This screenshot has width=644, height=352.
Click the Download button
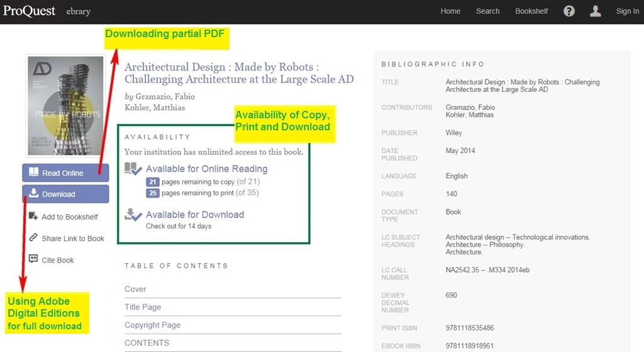point(65,194)
